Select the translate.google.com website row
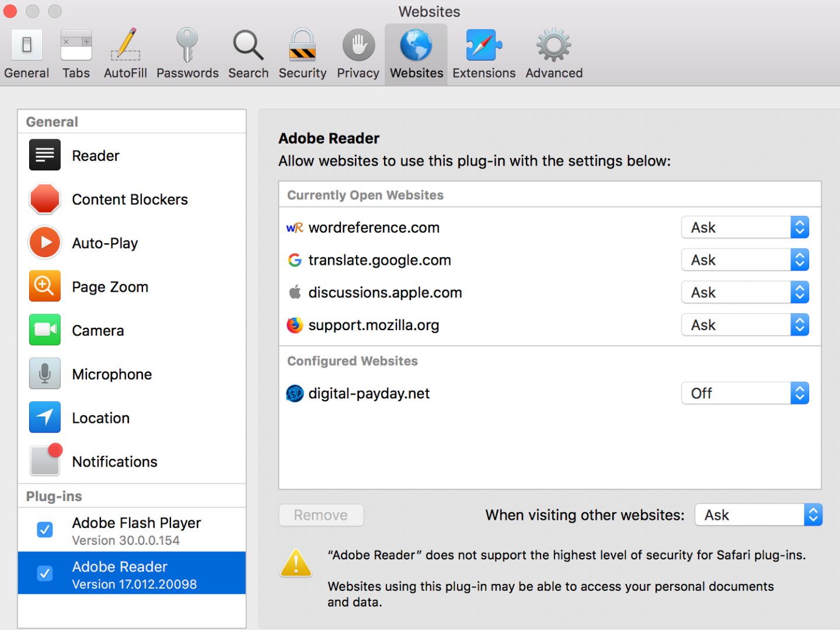This screenshot has height=630, width=840. click(550, 260)
